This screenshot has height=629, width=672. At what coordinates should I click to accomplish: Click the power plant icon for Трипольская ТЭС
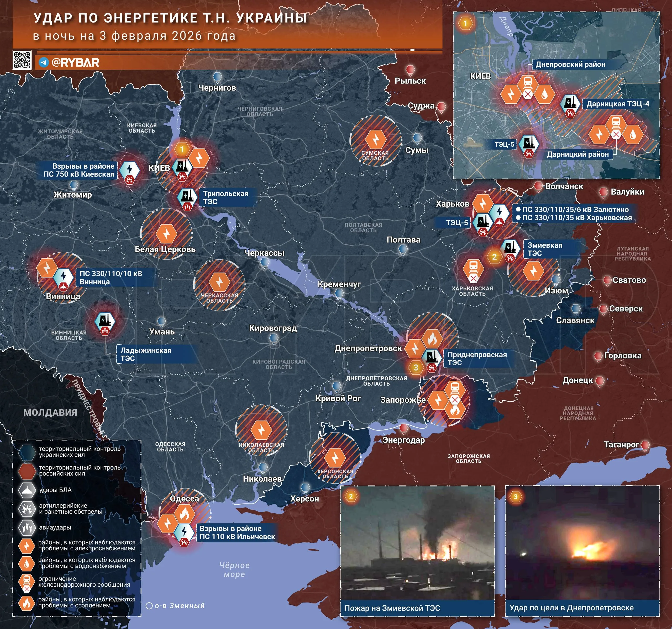(187, 196)
